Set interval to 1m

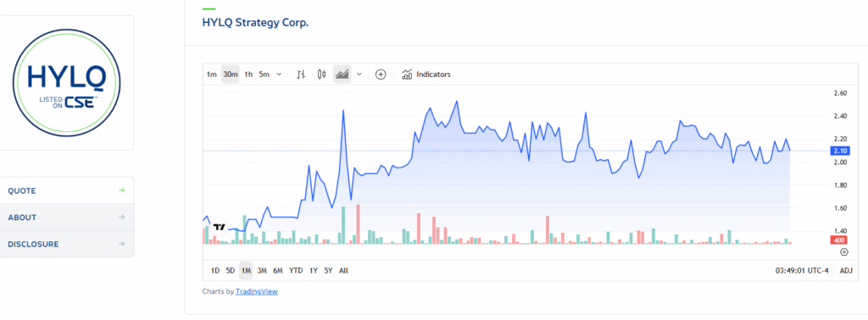[x=211, y=74]
